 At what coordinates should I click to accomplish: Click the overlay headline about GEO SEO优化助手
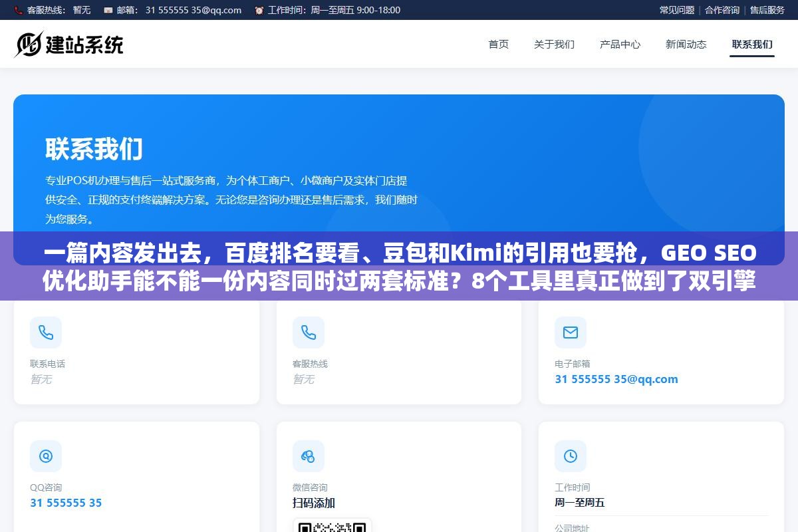coord(399,267)
